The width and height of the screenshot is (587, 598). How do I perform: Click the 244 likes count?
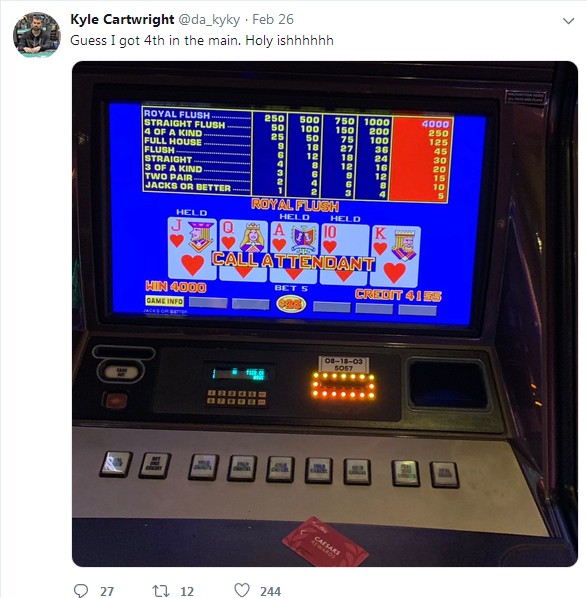pos(270,591)
